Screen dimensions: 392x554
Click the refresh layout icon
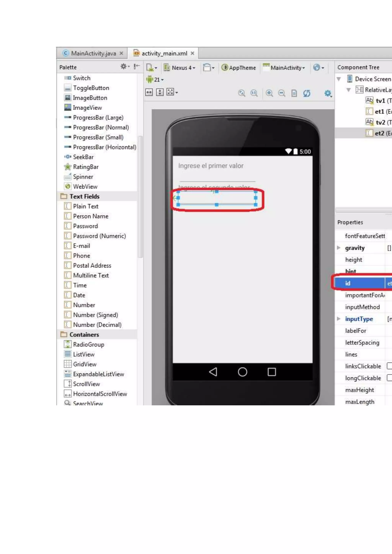click(307, 93)
